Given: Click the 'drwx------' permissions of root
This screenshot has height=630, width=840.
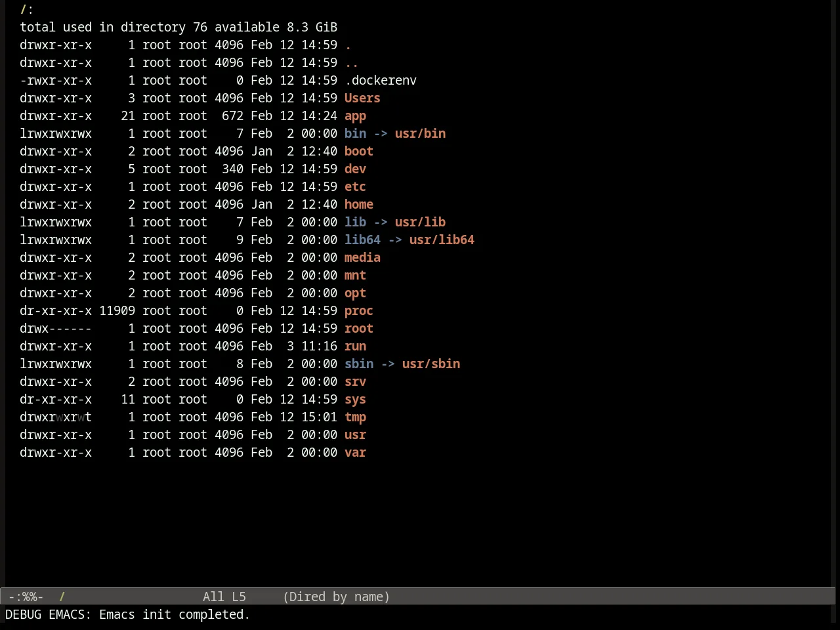Looking at the screenshot, I should [x=56, y=329].
